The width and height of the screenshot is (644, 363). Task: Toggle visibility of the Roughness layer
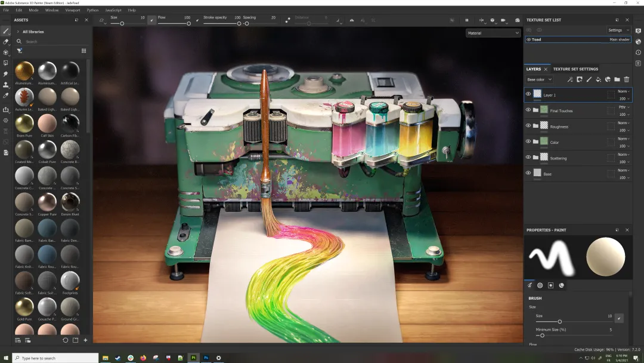[x=528, y=126]
